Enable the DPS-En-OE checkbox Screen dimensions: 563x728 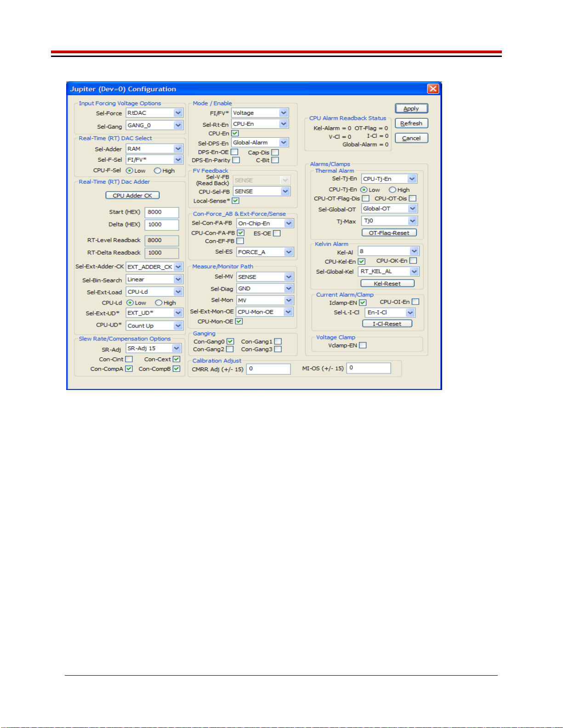[x=234, y=152]
